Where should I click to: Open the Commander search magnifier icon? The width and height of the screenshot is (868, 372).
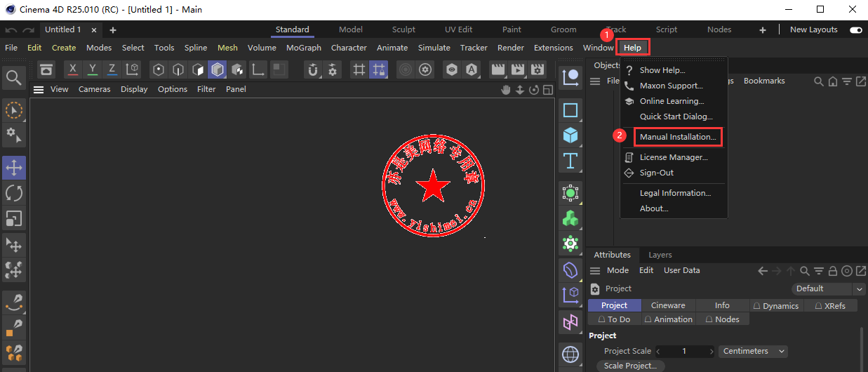pyautogui.click(x=14, y=77)
